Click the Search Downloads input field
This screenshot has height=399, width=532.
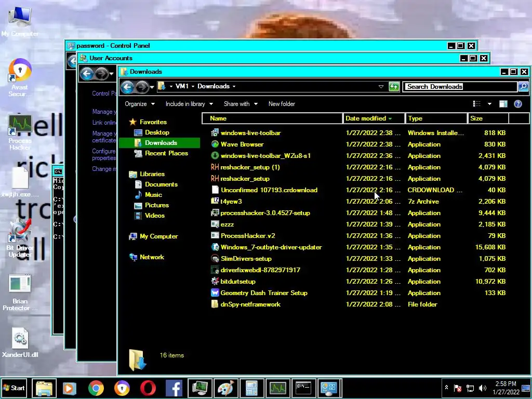[460, 87]
